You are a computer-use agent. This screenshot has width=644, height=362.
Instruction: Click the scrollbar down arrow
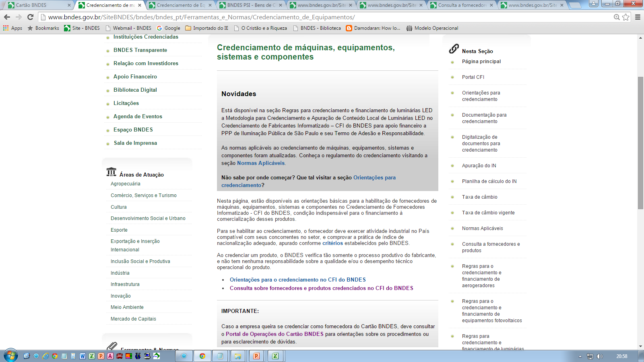tap(640, 346)
